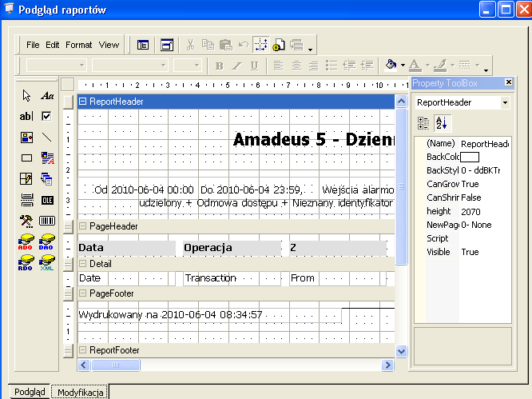Open the View menu
532x399 pixels.
point(109,45)
